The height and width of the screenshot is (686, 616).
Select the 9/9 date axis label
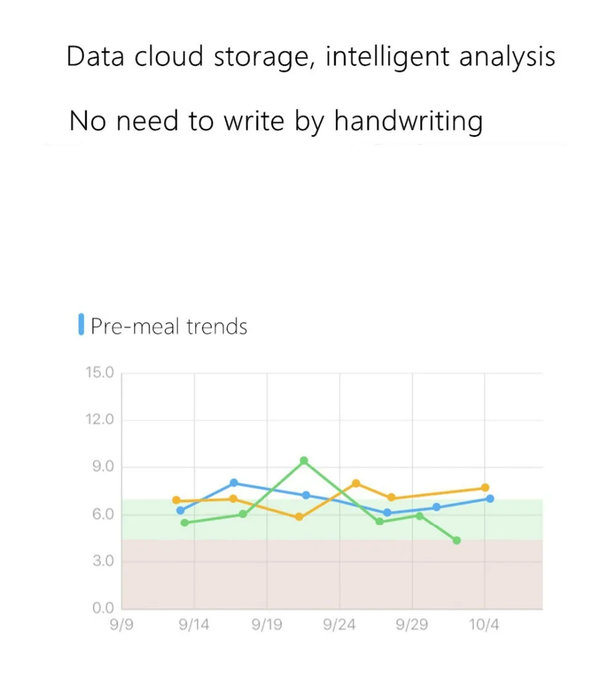pyautogui.click(x=121, y=625)
